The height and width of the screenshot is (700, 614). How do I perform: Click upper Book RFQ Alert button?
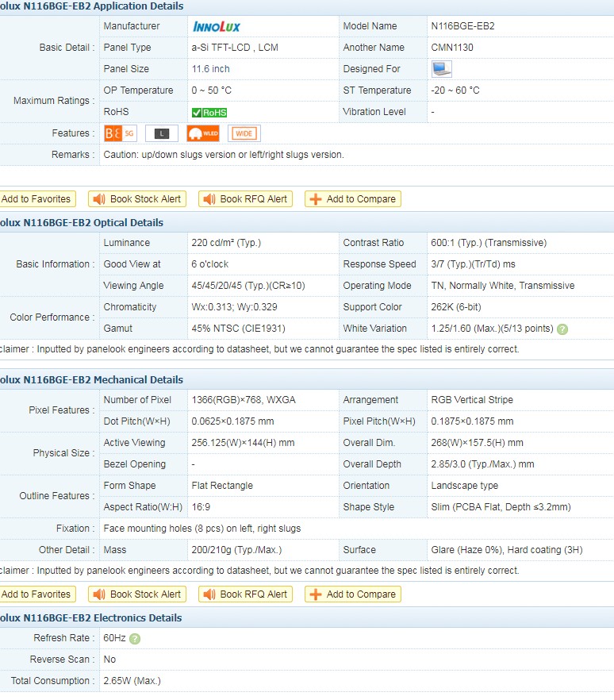[245, 199]
